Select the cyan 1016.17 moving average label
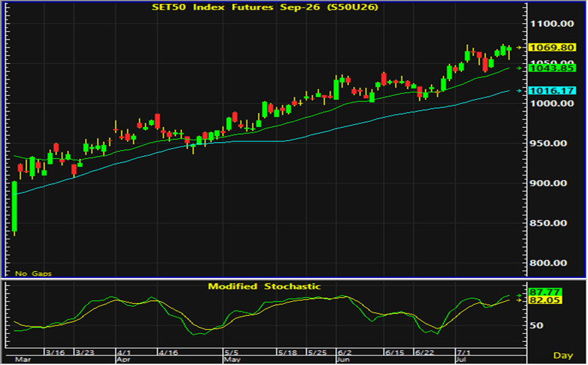 [x=551, y=91]
